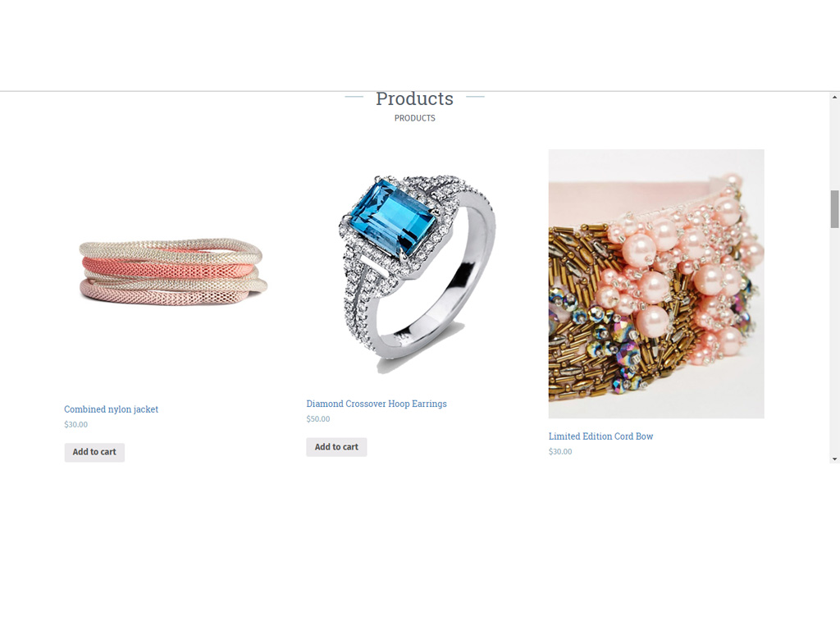Click the decorative line left of Products heading
840x630 pixels.
coord(354,97)
